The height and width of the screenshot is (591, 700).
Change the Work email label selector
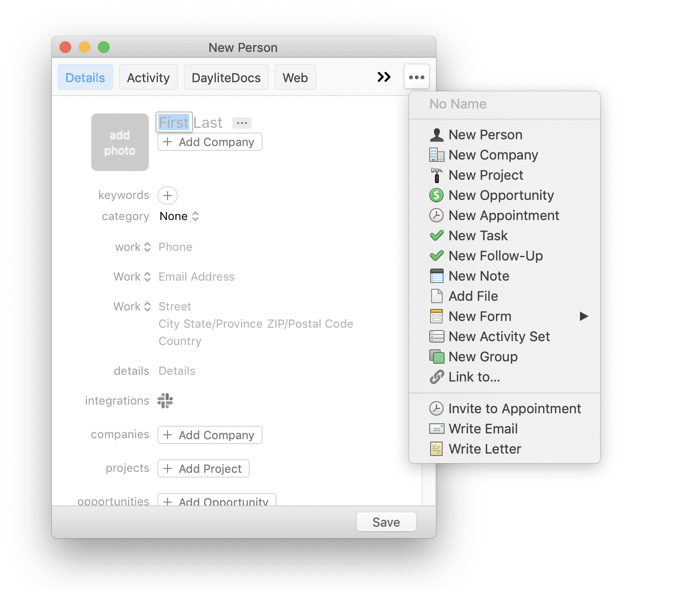(132, 277)
